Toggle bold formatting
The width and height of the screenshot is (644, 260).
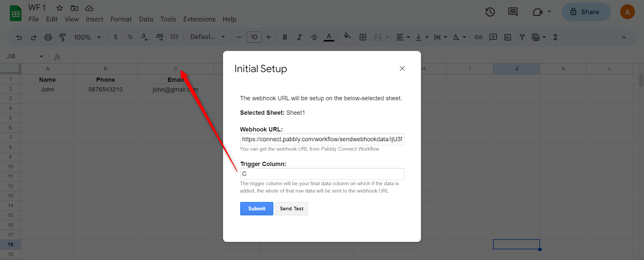coord(285,37)
